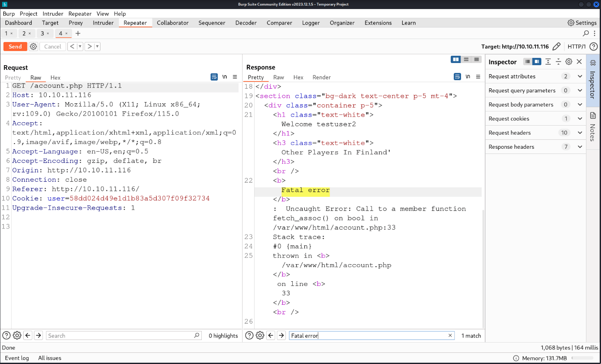Open the Inspector side tab
601x364 pixels.
click(x=593, y=81)
